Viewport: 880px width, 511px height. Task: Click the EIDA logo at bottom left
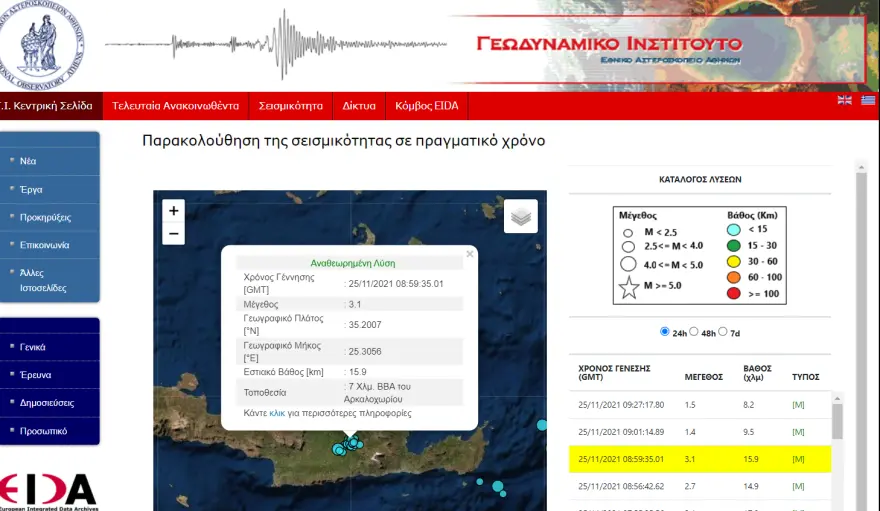pyautogui.click(x=48, y=490)
